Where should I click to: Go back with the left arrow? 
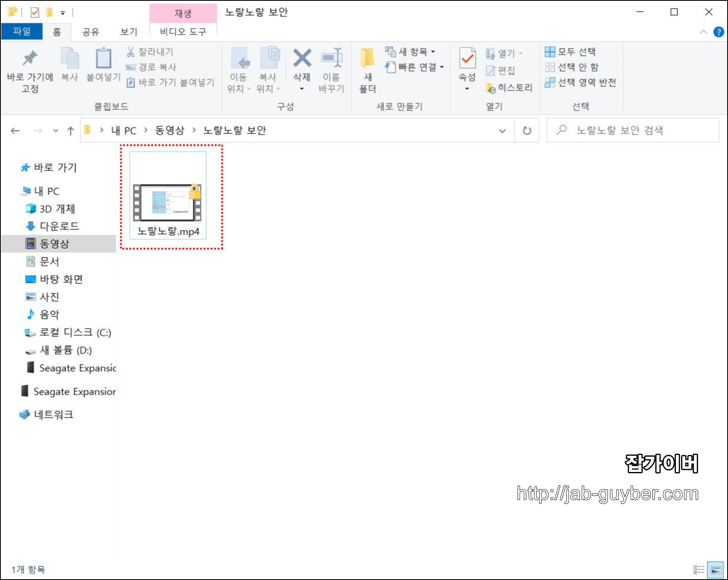pyautogui.click(x=15, y=131)
